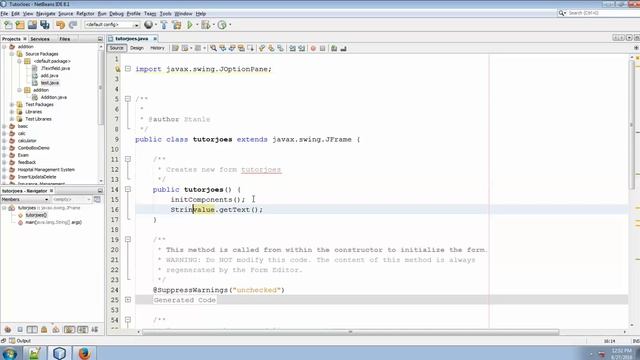
Task: Select the Source view button
Action: 116,48
